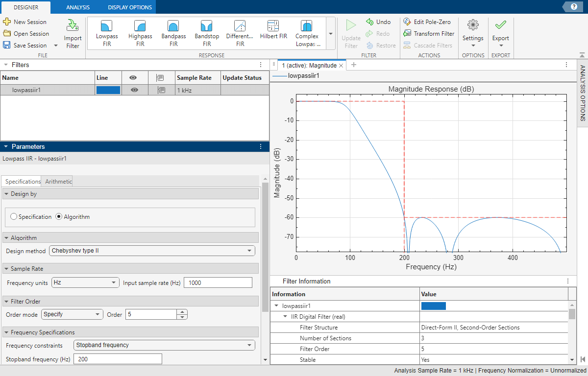Open the Frequency units dropdown
Image resolution: width=588 pixels, height=376 pixels.
tap(85, 282)
